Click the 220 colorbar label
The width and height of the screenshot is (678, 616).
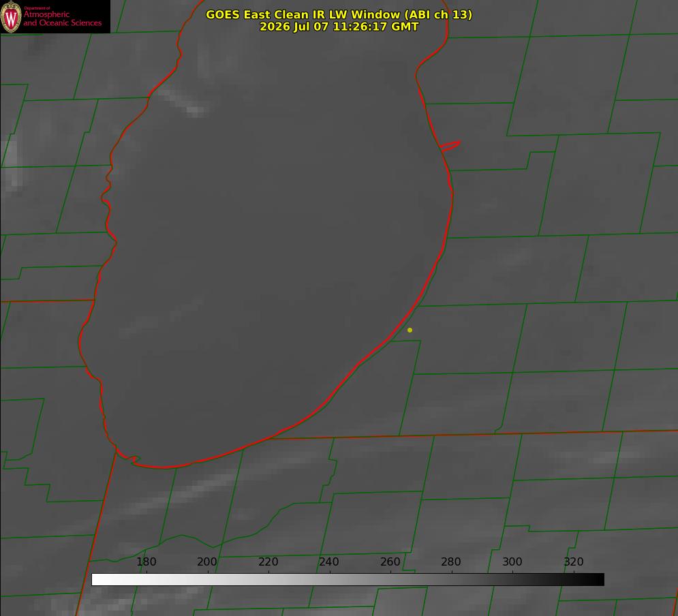pyautogui.click(x=268, y=561)
